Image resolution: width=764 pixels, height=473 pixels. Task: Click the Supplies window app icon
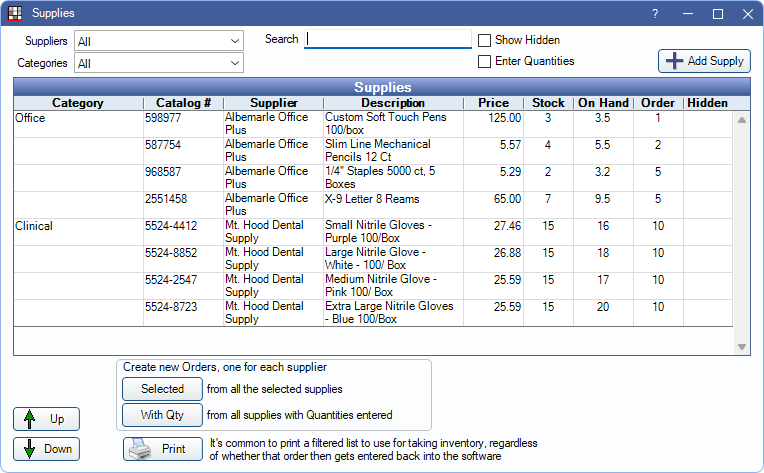(15, 14)
